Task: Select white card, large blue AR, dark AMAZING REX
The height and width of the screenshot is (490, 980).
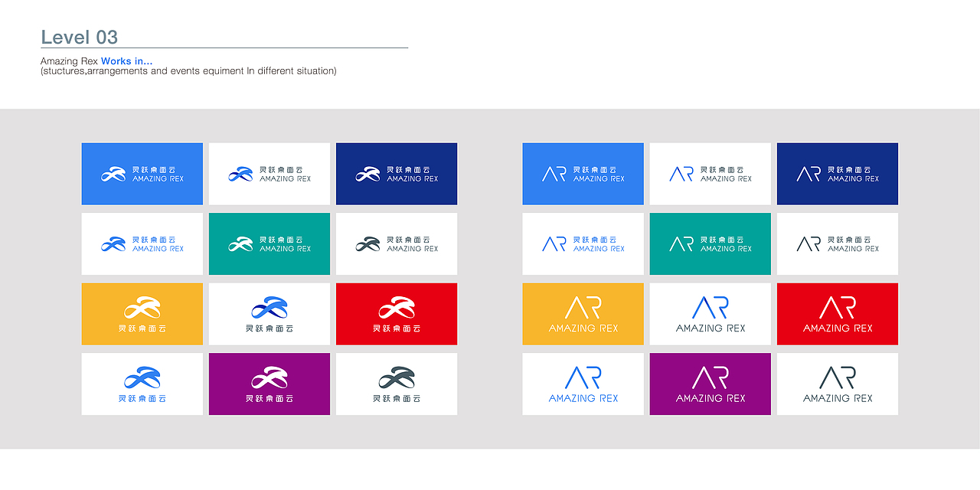Action: (710, 314)
